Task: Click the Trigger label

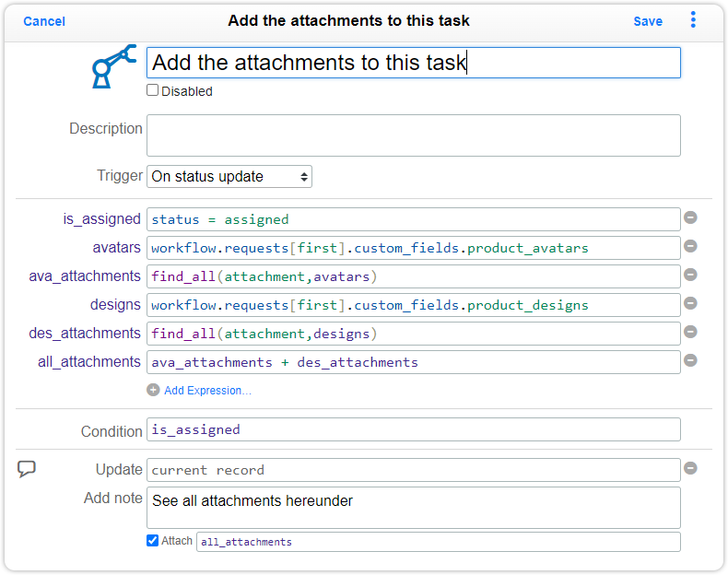Action: [119, 175]
